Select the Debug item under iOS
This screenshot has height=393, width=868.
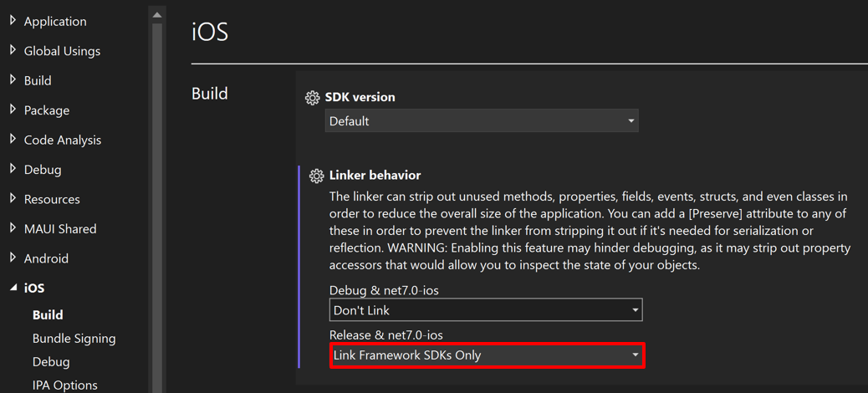[x=51, y=362]
